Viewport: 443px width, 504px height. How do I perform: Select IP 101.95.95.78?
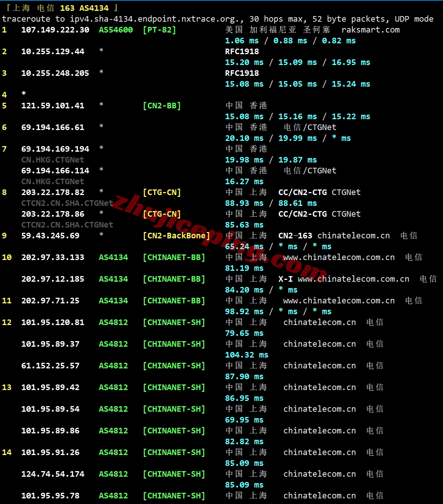(50, 496)
